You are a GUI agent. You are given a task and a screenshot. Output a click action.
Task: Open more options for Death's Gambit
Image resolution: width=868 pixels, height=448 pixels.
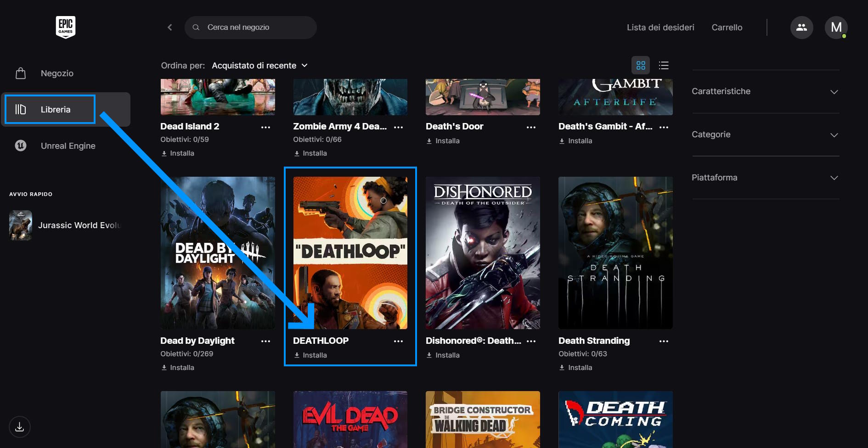tap(664, 127)
